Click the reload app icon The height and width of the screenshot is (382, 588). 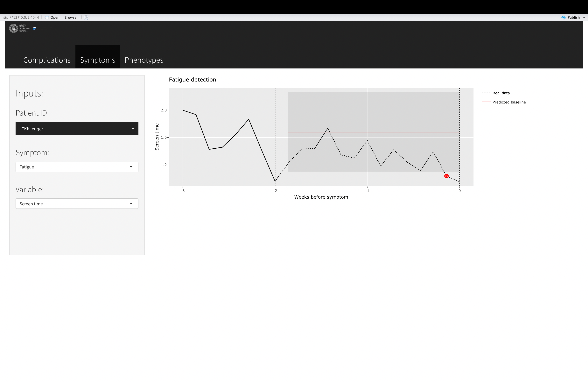pyautogui.click(x=86, y=18)
